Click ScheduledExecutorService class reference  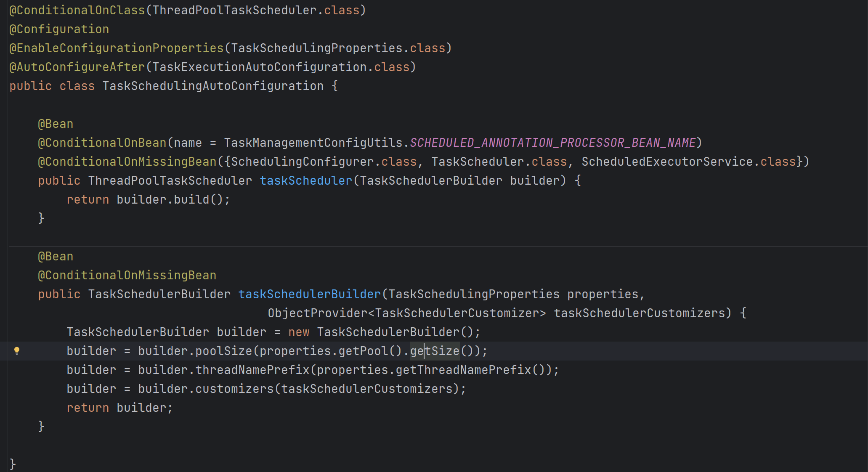(x=667, y=162)
